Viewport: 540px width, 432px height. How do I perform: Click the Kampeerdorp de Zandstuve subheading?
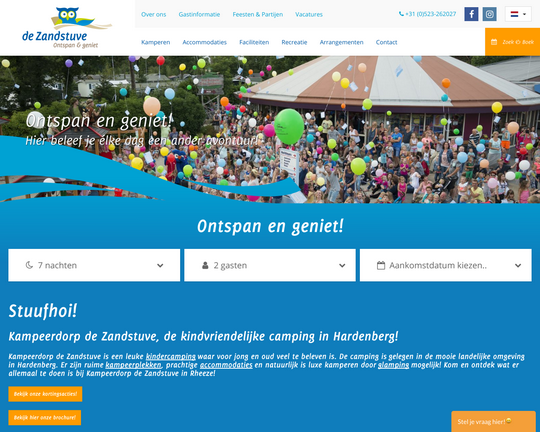click(x=203, y=336)
